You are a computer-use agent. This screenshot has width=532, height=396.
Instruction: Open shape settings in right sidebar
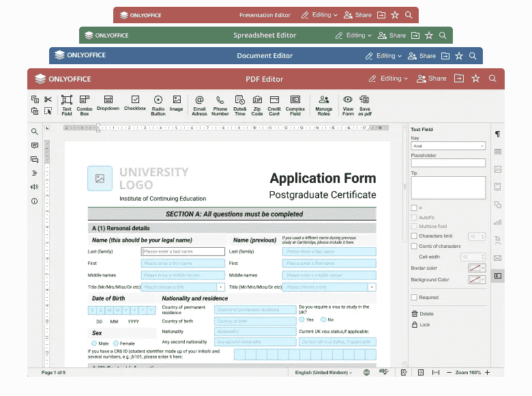pos(498,205)
